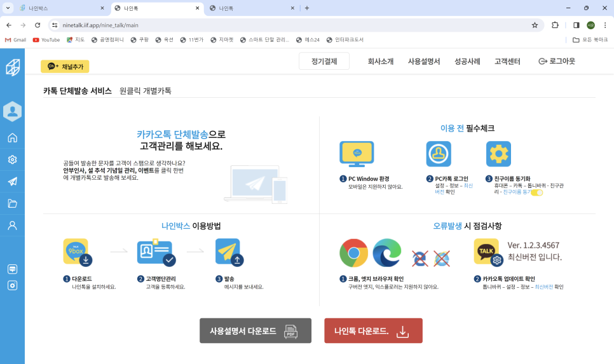This screenshot has width=614, height=364.
Task: Open the 옥션 bookmark
Action: [x=165, y=39]
